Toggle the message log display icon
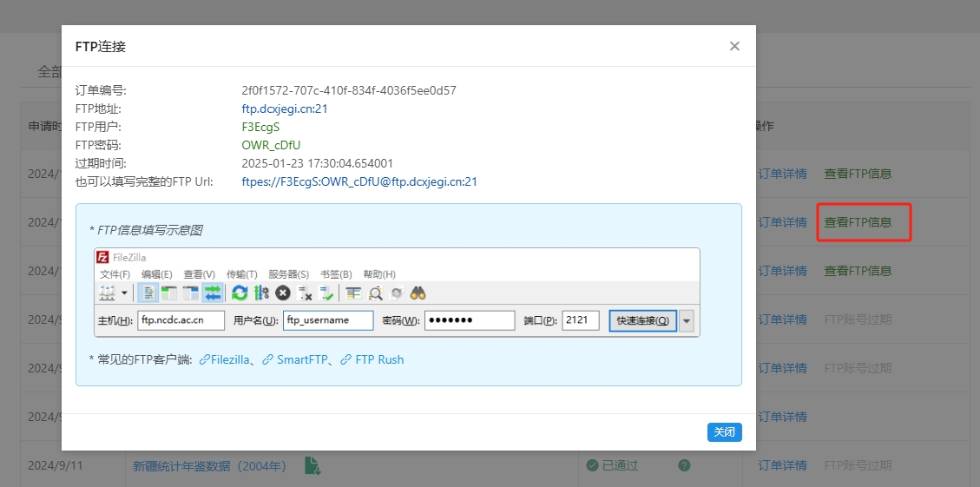980x487 pixels. (148, 293)
